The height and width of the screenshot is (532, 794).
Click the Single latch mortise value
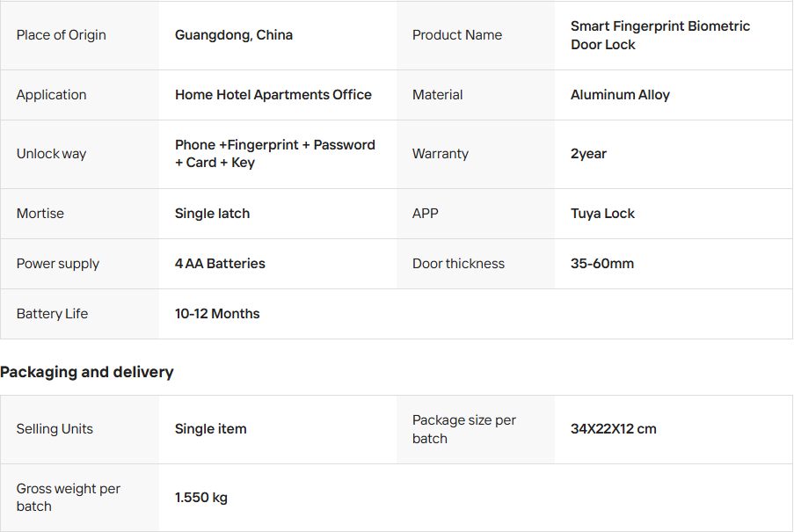pos(212,214)
